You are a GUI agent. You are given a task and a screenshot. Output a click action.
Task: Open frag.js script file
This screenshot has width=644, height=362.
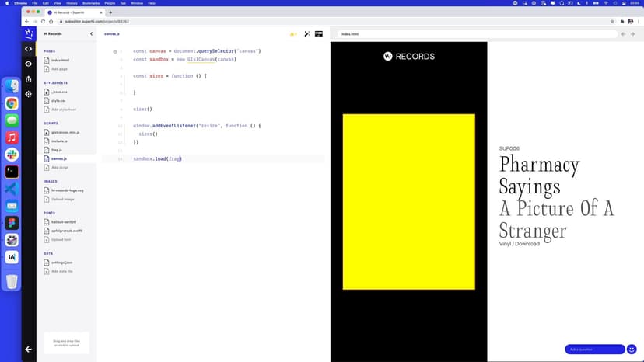(x=57, y=149)
